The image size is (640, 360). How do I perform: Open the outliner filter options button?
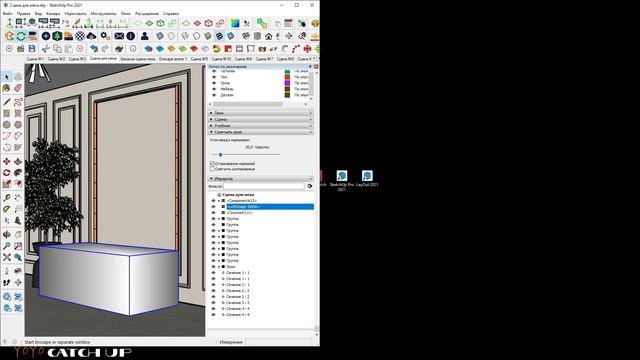(310, 186)
